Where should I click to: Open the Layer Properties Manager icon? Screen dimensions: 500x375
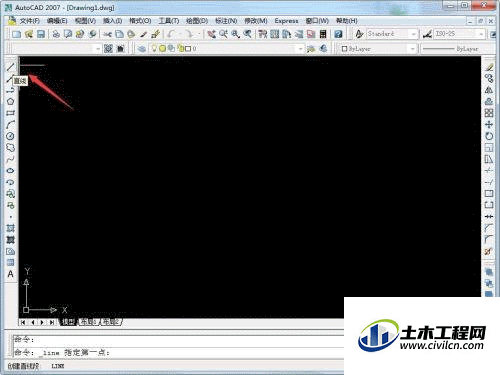[x=142, y=49]
